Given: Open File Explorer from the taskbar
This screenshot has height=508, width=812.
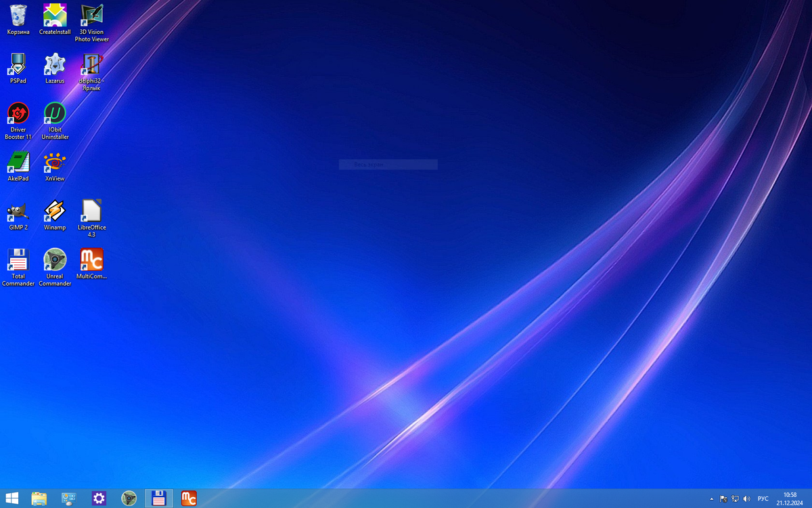Looking at the screenshot, I should coord(39,499).
